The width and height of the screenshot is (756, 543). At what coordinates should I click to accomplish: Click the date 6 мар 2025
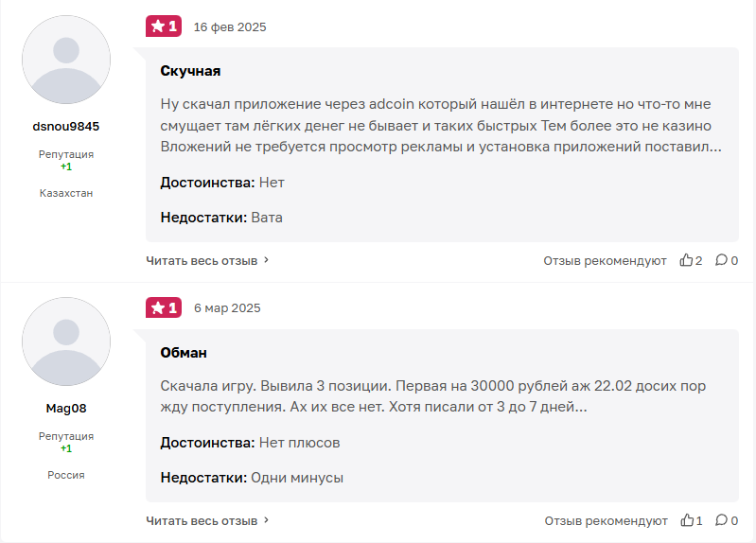(x=227, y=307)
